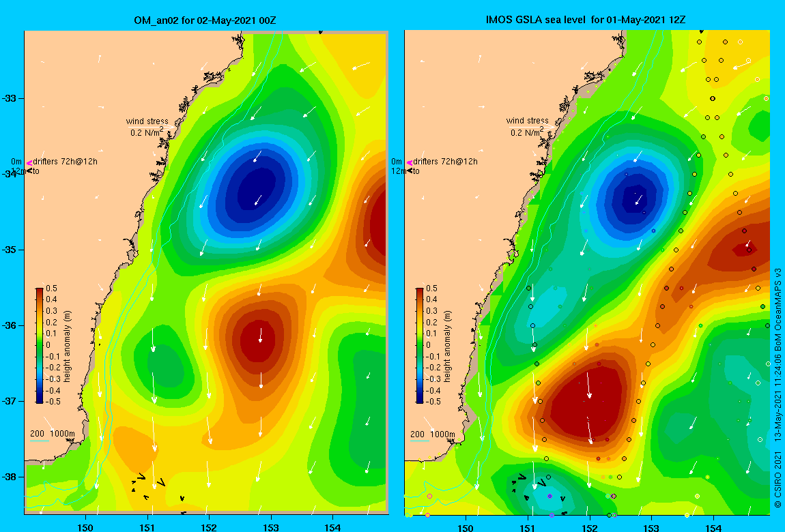785x532 pixels.
Task: Click black 12m drifter arrow in IMOS GSLA legend
Action: [x=410, y=171]
